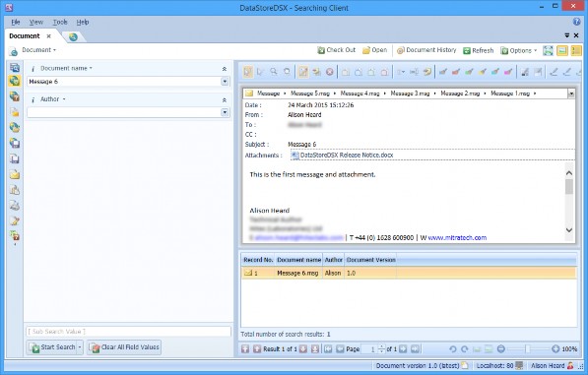The width and height of the screenshot is (588, 375).
Task: Jump to first search result arrow
Action: tap(245, 348)
